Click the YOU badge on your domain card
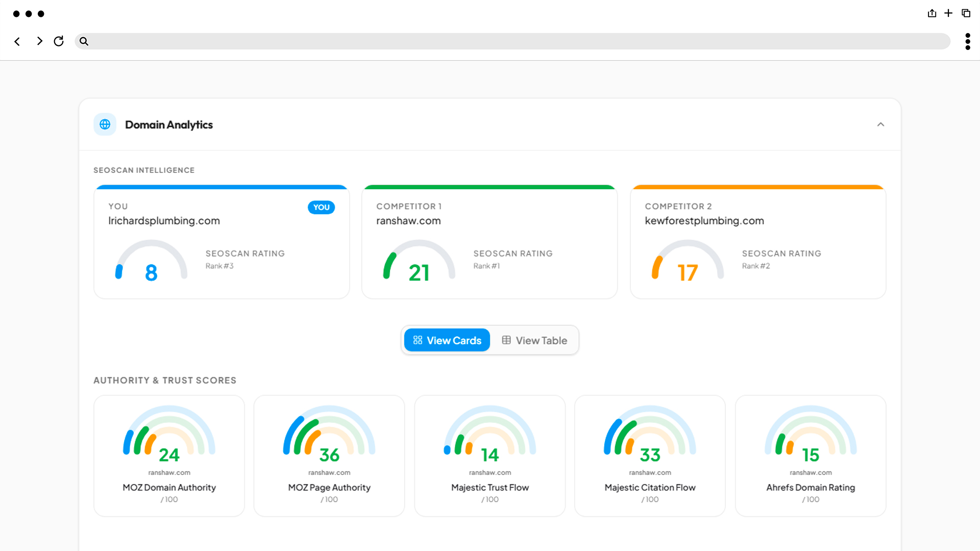Screen dimensions: 980x551 tap(321, 207)
